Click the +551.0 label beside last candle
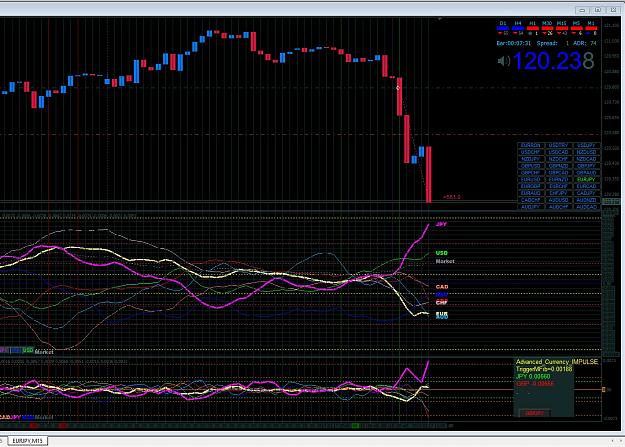The height and width of the screenshot is (447, 625). 452,197
